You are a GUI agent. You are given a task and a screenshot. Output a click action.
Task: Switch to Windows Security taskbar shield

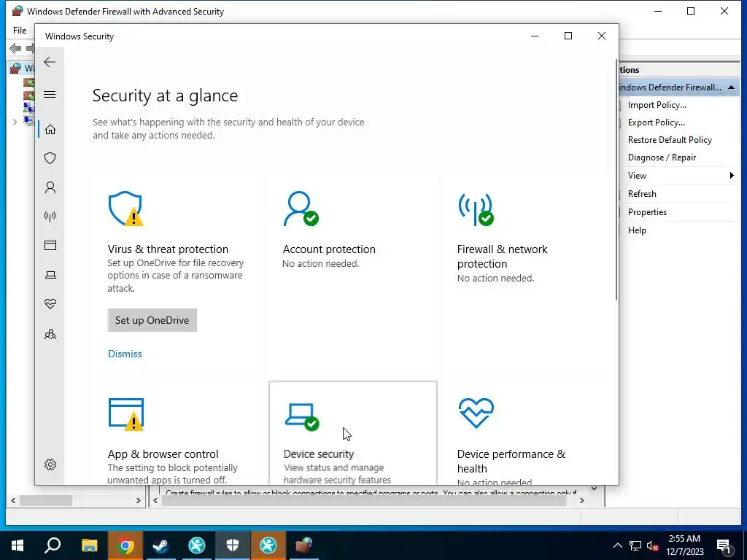click(232, 545)
